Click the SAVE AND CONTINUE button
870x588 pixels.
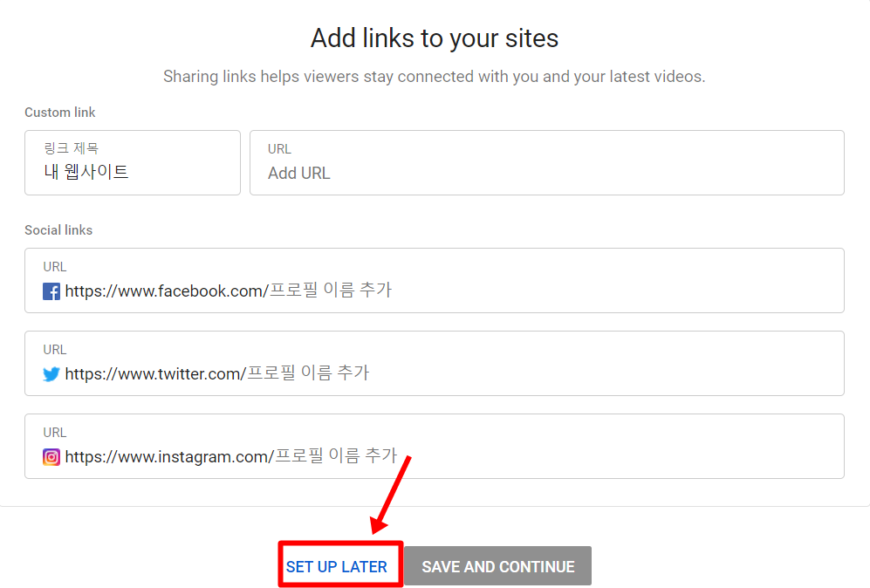(497, 566)
